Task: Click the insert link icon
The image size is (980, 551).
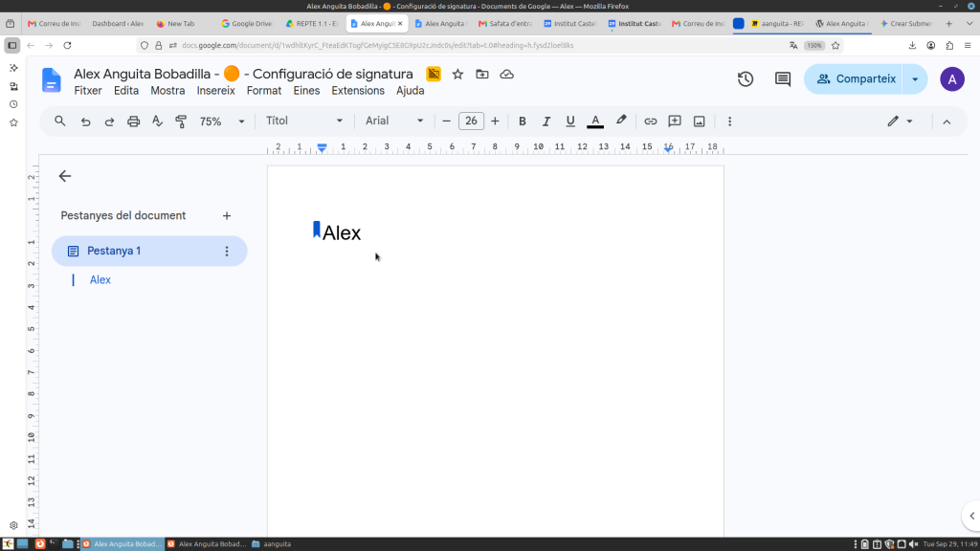Action: (x=650, y=121)
